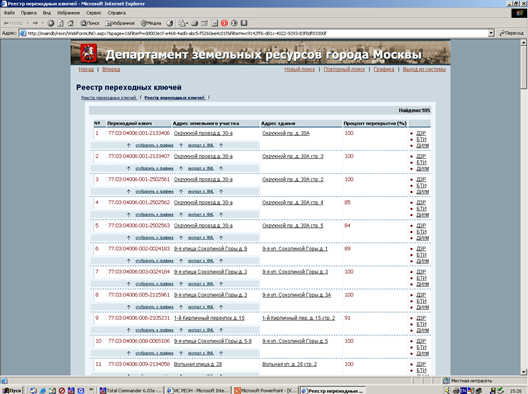Click the History toolbar icon
Viewport: 528px width, 394px height.
tap(170, 23)
